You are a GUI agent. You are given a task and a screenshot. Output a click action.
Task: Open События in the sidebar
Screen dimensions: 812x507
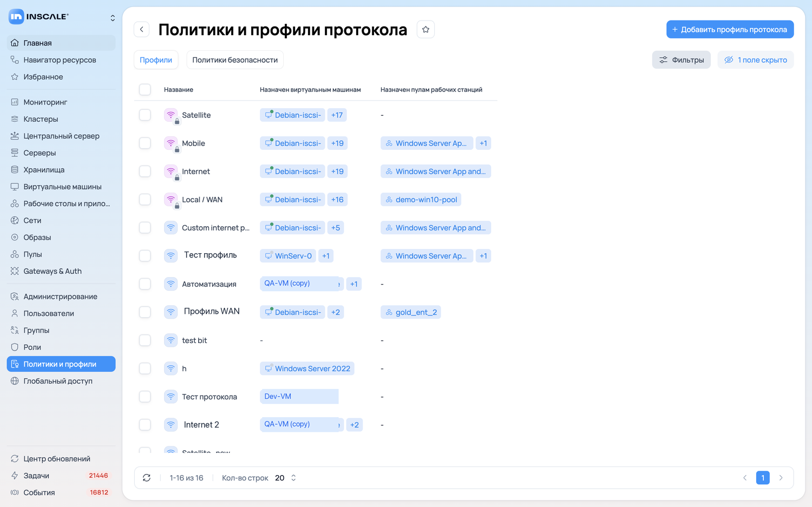[61, 492]
